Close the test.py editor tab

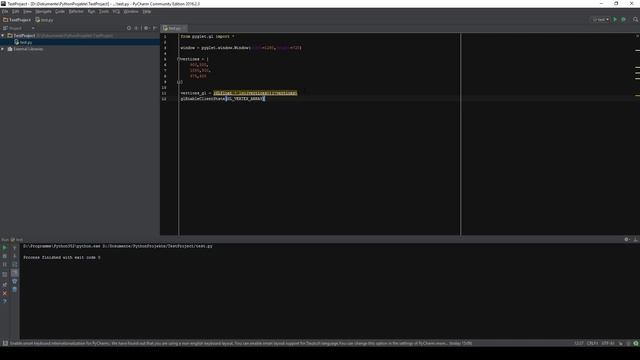(184, 28)
